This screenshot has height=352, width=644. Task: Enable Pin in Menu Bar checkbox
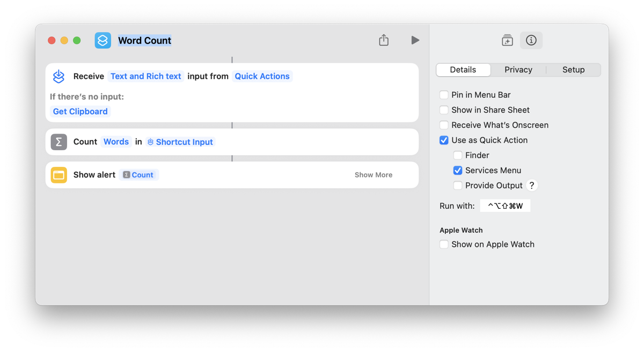coord(444,95)
